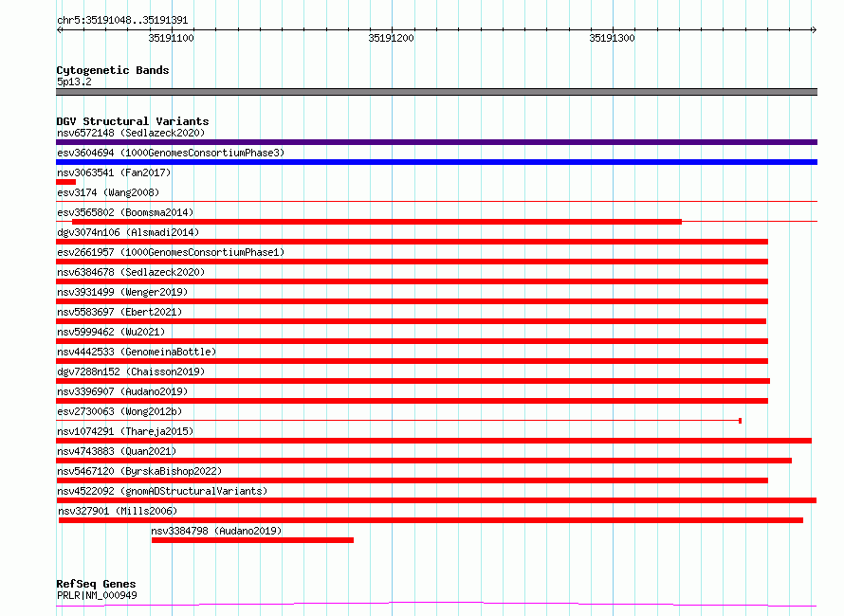This screenshot has width=844, height=616.
Task: Click the short red nsv3063541 bar
Action: pyautogui.click(x=65, y=182)
